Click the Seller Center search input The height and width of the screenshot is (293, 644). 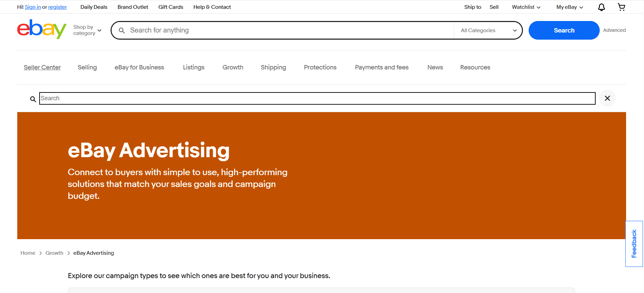point(317,98)
